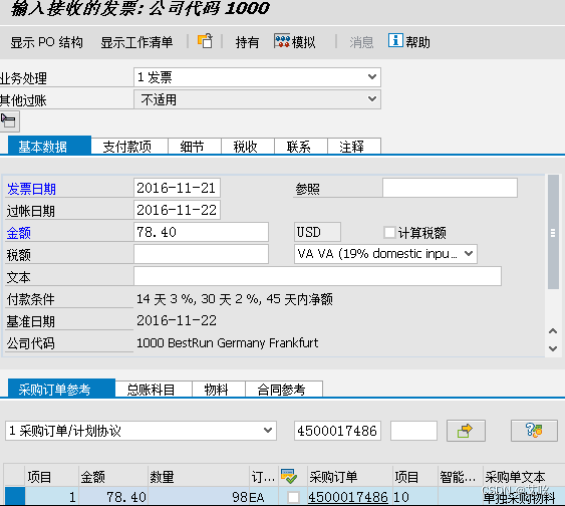Toggle the 计算税额 checkbox

[389, 232]
